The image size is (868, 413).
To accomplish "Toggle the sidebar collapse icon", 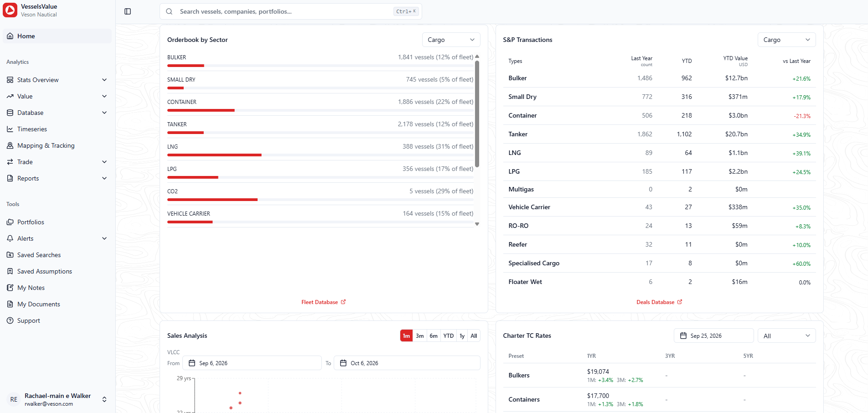I will [x=128, y=11].
